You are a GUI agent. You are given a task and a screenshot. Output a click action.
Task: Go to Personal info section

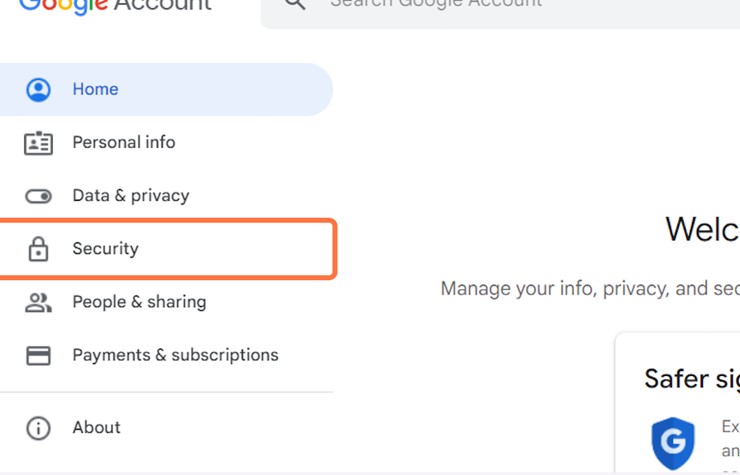click(123, 143)
